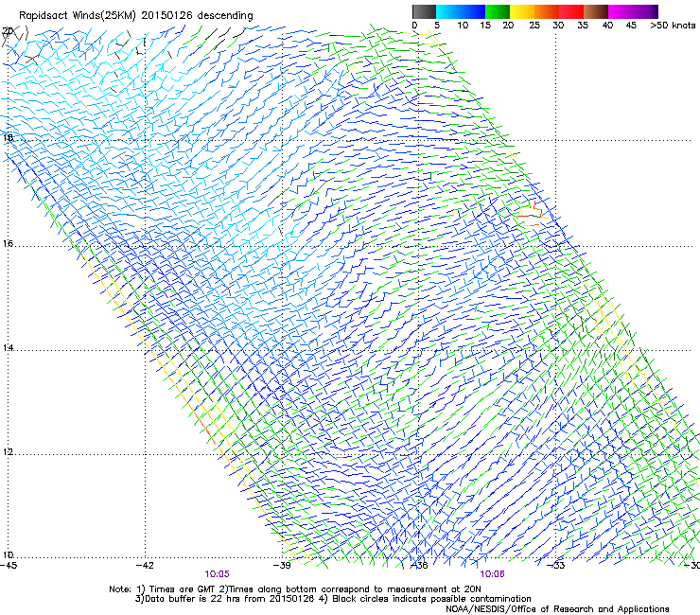Click the latitude axis label '14'

click(x=8, y=348)
